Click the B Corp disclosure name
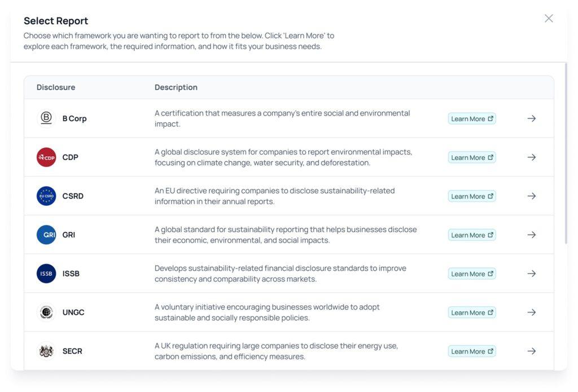The height and width of the screenshot is (392, 578). pos(75,118)
